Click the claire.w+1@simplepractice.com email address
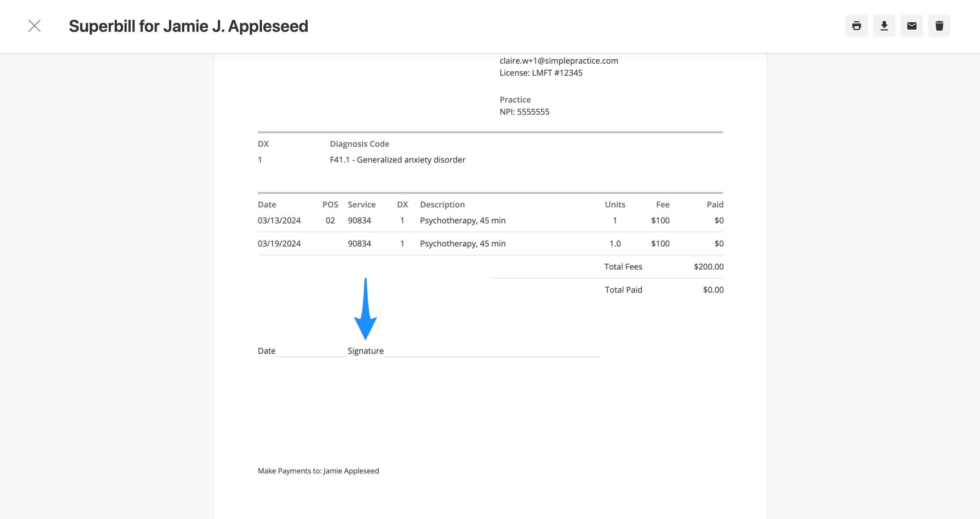The image size is (980, 519). coord(559,61)
